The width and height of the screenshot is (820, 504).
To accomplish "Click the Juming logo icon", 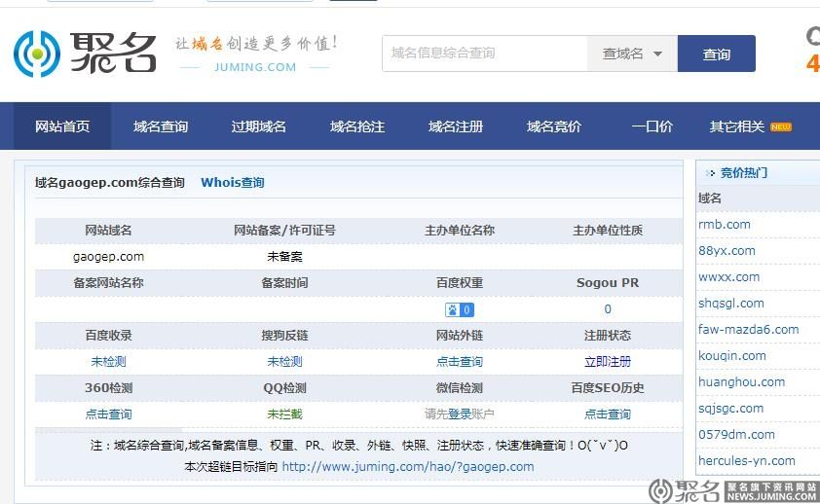I will click(37, 54).
